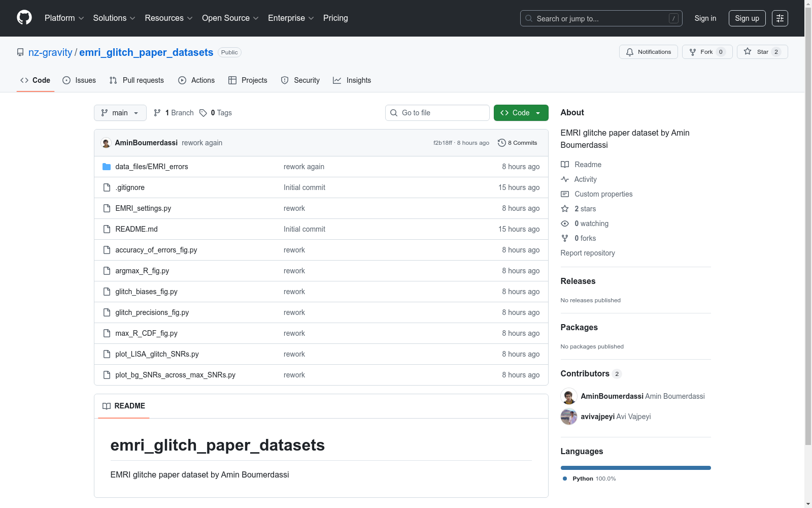Switch to the Security tab

coord(300,80)
